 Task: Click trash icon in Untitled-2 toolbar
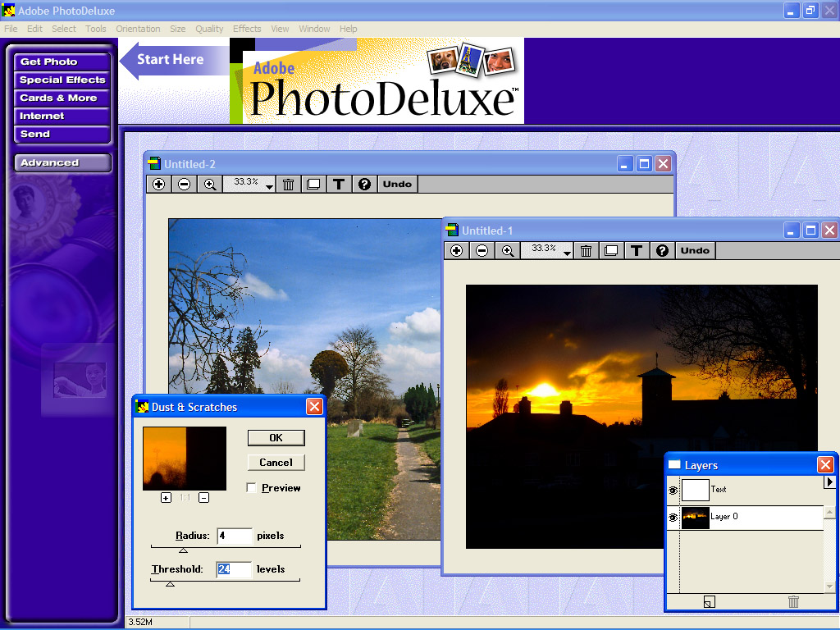(x=288, y=185)
